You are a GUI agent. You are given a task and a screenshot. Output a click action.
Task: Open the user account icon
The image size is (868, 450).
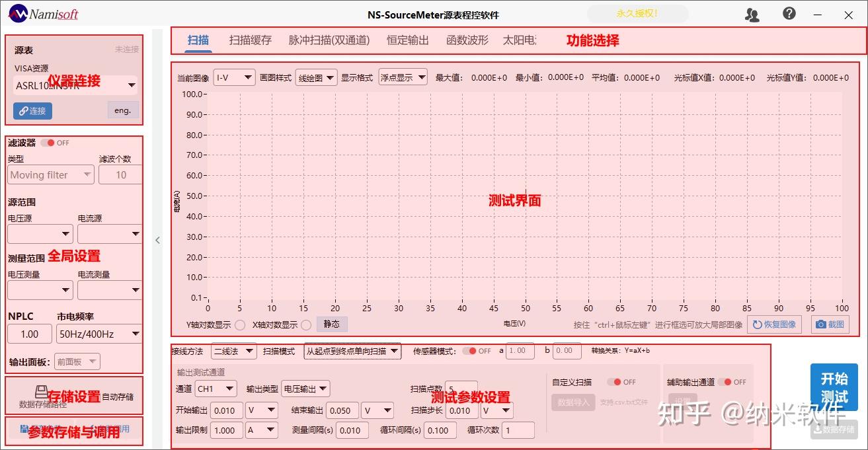[752, 13]
